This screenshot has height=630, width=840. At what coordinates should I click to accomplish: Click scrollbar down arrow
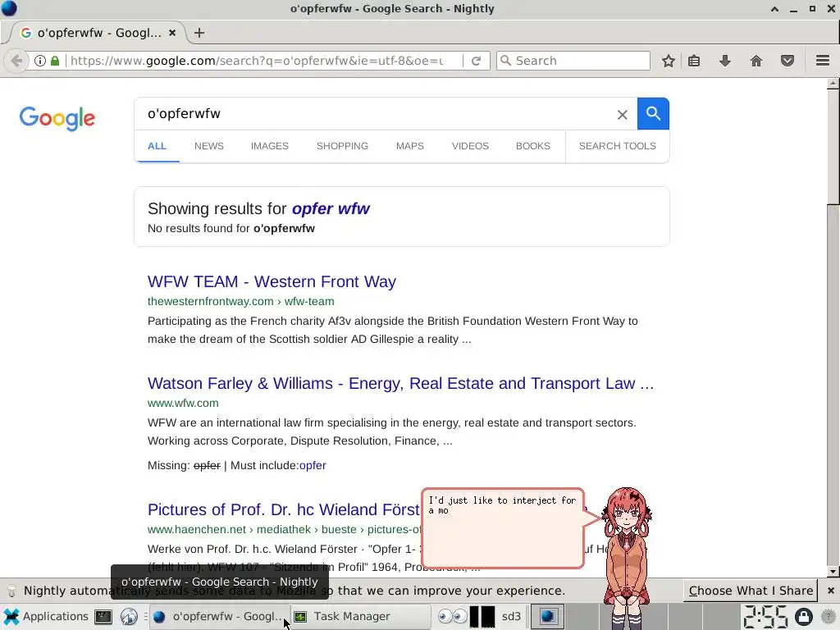(833, 572)
